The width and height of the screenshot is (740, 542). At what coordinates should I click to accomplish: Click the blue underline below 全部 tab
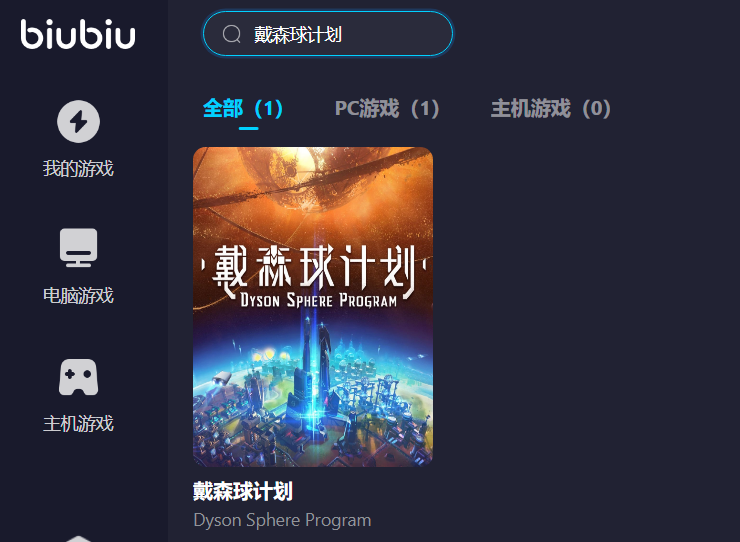(x=248, y=128)
